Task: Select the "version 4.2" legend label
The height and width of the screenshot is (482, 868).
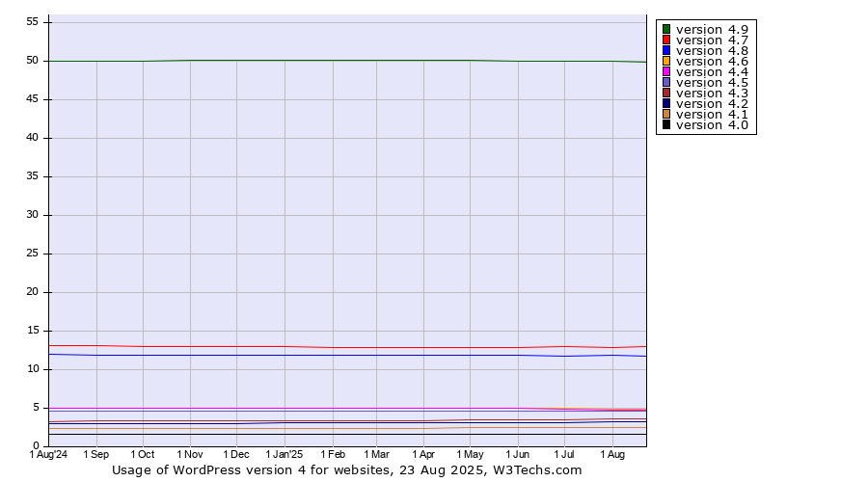Action: pos(712,103)
